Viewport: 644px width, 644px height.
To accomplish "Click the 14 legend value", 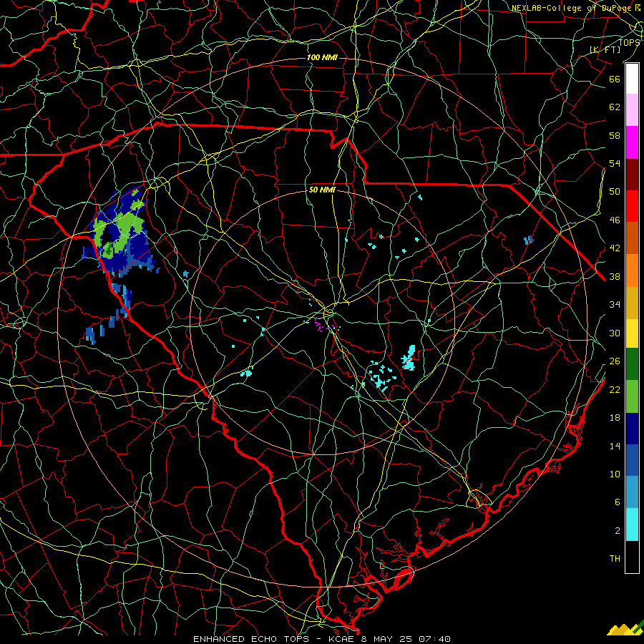I will (615, 446).
